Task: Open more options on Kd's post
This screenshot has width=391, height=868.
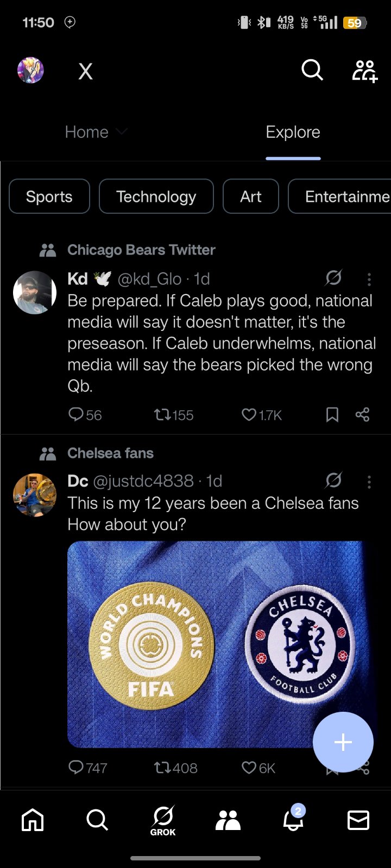Action: 369,279
